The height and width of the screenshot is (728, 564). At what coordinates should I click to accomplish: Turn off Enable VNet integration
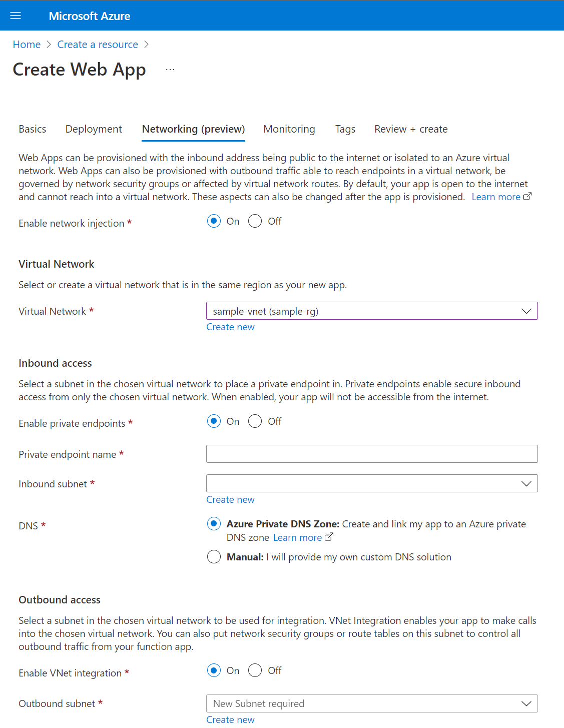coord(255,670)
